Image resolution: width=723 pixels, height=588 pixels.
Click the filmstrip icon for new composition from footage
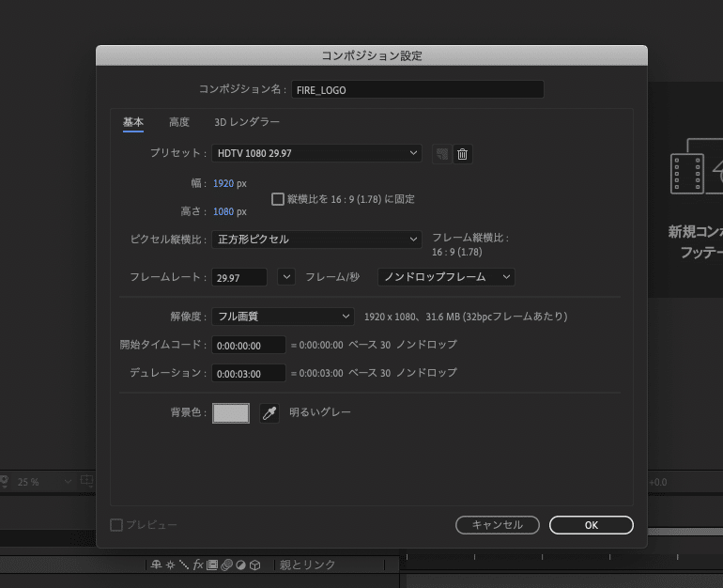(687, 174)
